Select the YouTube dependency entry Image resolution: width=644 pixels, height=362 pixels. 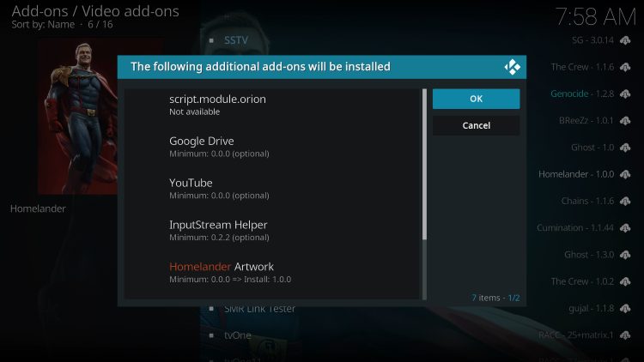[x=273, y=189]
